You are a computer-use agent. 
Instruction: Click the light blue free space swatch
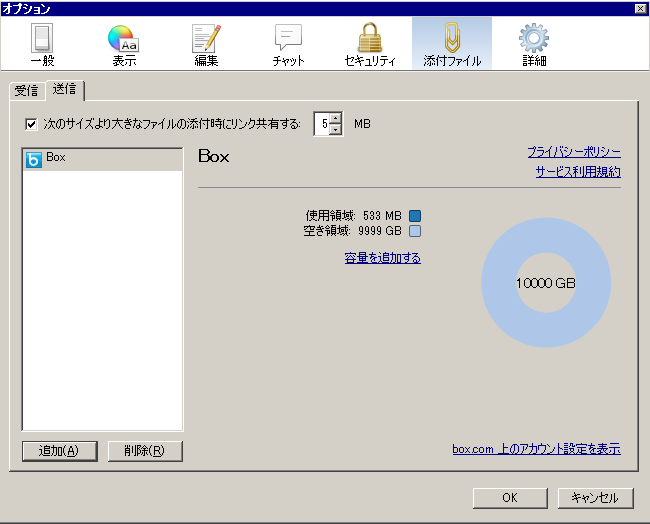415,231
